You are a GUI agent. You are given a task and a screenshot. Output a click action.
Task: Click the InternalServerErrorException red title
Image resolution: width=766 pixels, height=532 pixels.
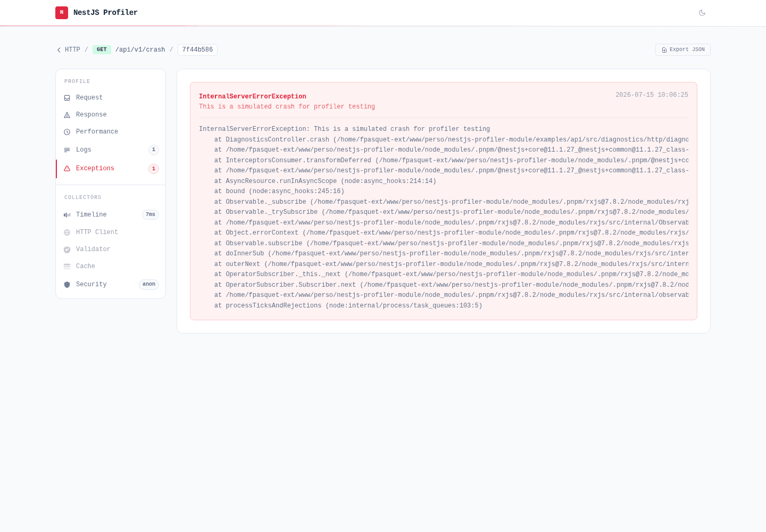coord(253,97)
